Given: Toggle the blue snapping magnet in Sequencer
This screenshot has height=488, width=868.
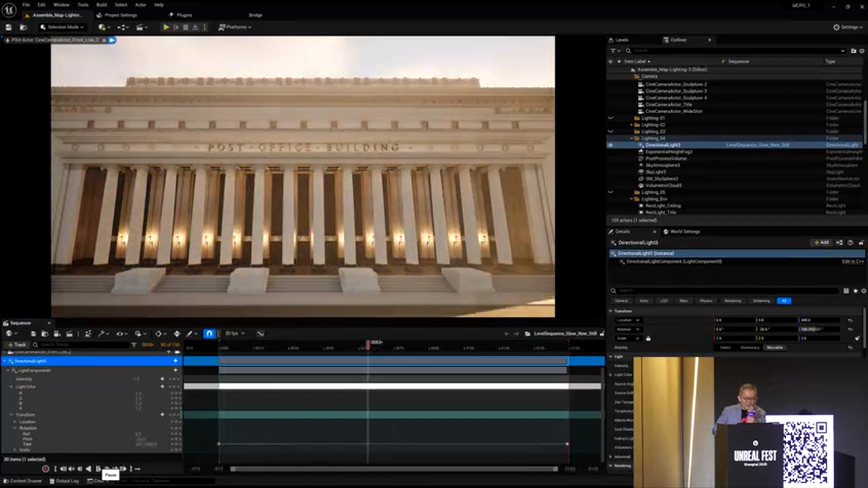Looking at the screenshot, I should click(x=210, y=333).
